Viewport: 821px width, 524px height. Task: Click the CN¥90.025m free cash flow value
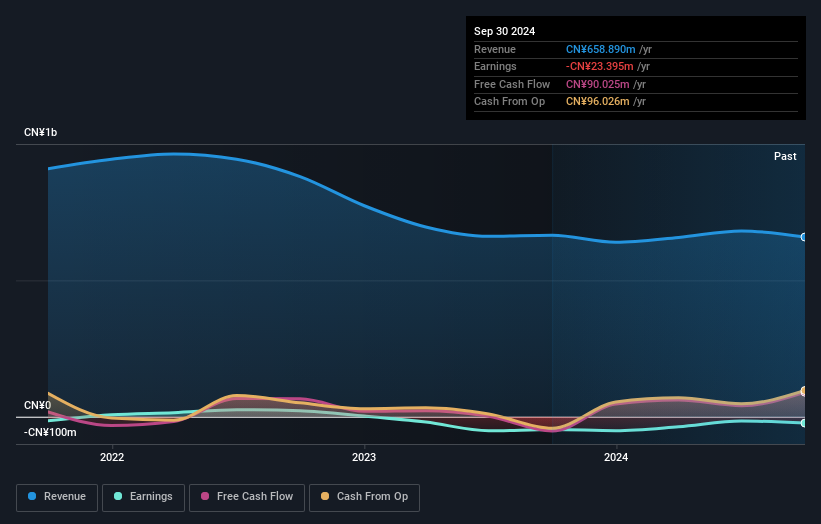pos(597,84)
